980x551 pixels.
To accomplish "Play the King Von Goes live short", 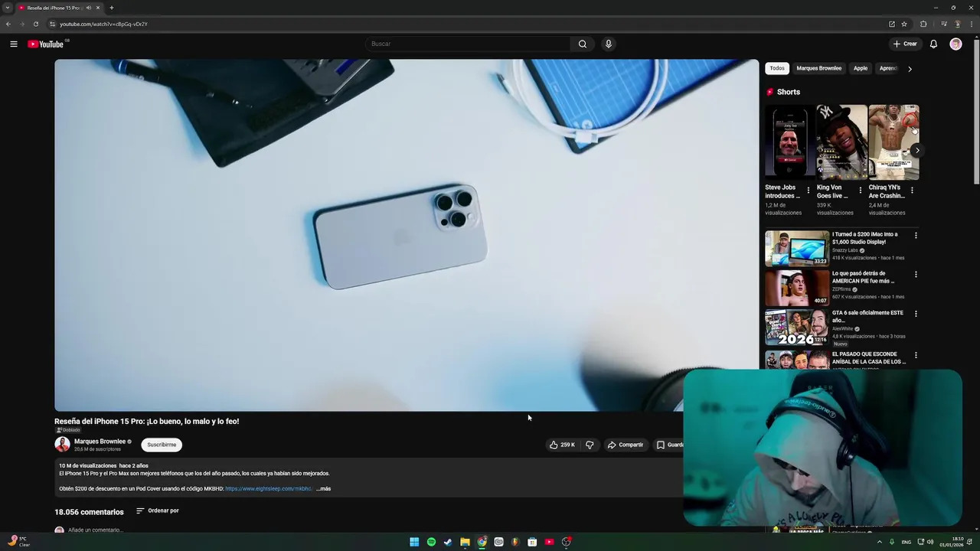I will 841,142.
